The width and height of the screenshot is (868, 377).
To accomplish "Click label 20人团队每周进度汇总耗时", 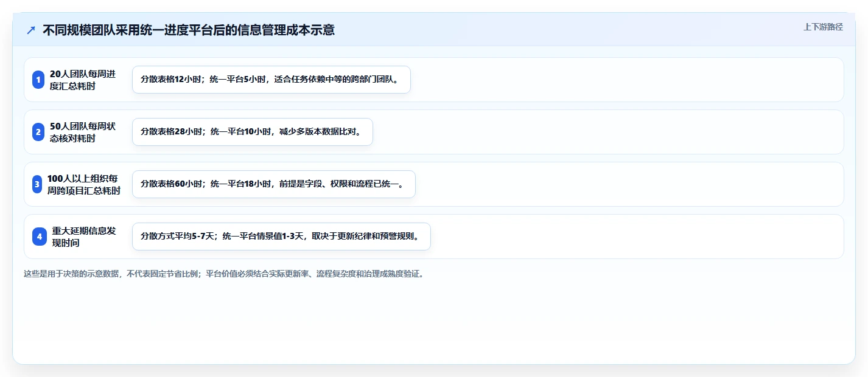I will pos(82,80).
